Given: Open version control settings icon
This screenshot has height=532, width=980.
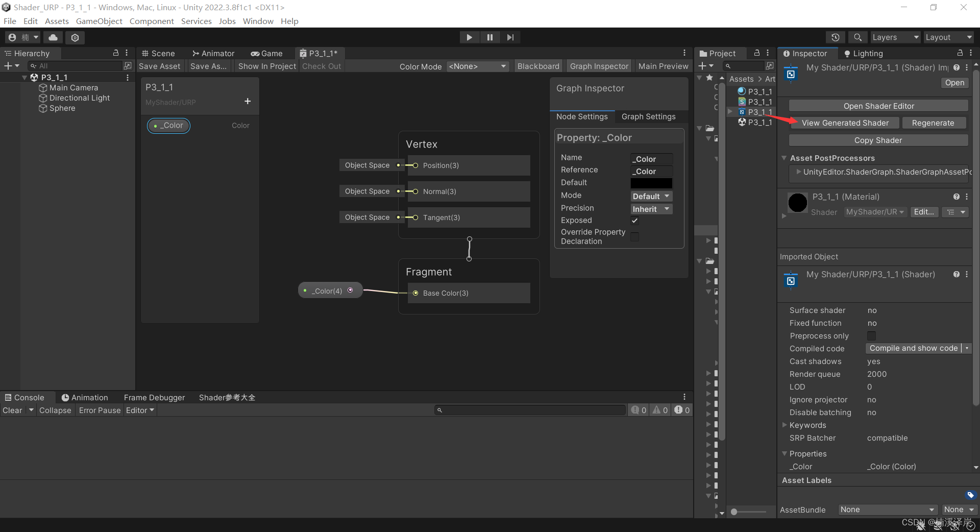Looking at the screenshot, I should (x=75, y=37).
